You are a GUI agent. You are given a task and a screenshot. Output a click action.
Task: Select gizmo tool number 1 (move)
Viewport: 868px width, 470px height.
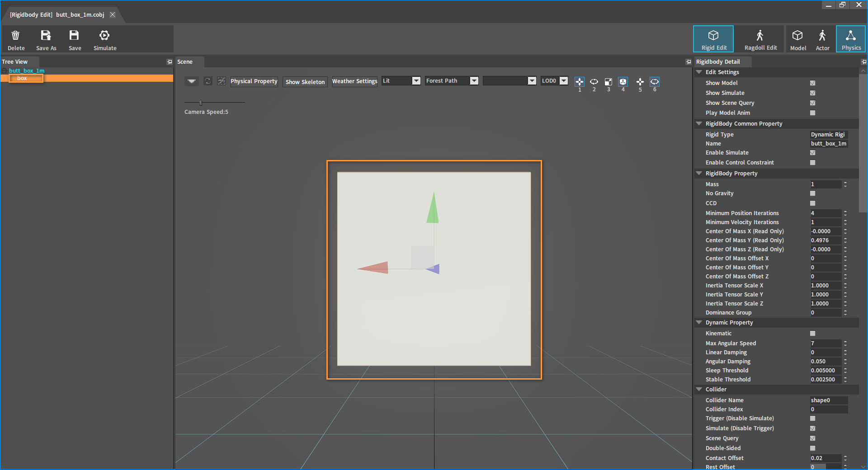[x=580, y=82]
